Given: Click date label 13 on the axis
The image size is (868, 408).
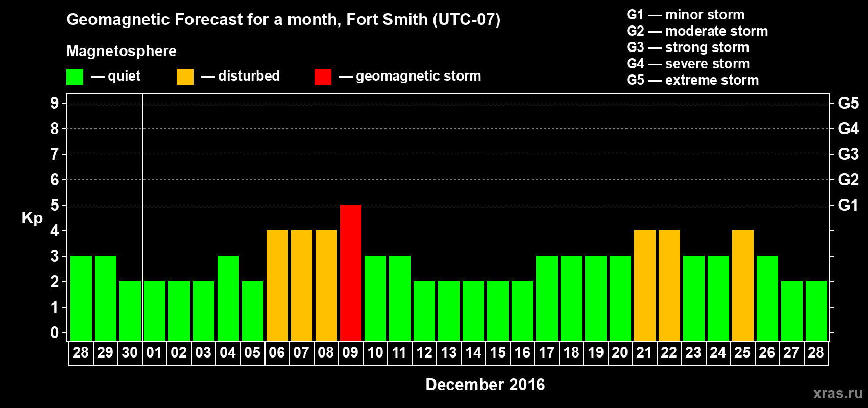Looking at the screenshot, I should pos(448,352).
